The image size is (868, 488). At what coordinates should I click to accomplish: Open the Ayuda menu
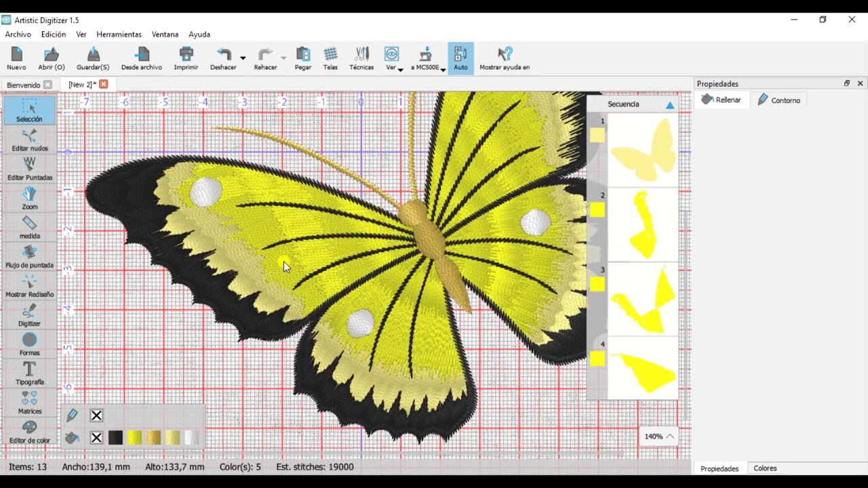tap(199, 34)
